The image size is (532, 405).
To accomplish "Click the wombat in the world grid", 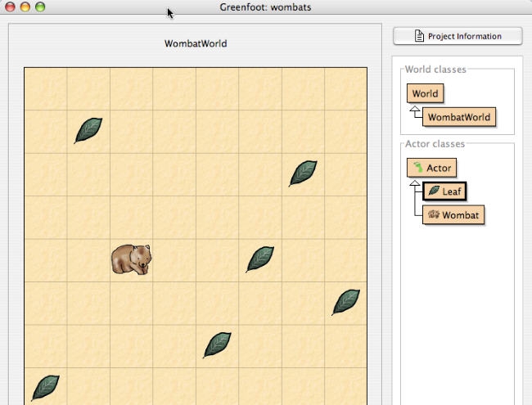I will 131,259.
